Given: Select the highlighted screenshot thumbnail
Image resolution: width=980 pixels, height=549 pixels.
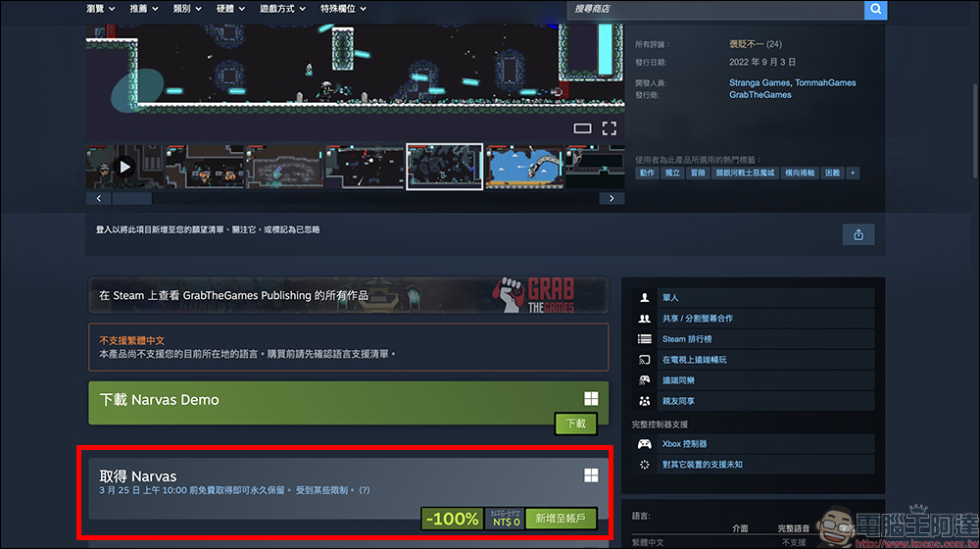Looking at the screenshot, I should (x=444, y=167).
